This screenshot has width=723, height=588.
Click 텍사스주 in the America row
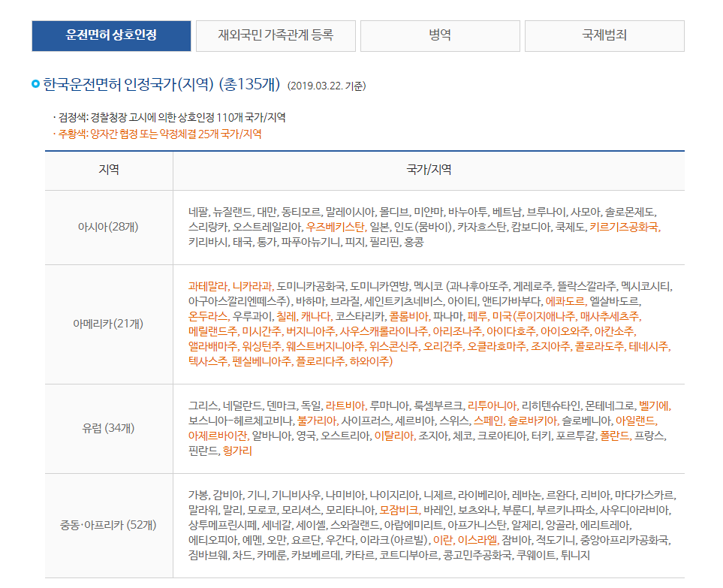(x=208, y=361)
